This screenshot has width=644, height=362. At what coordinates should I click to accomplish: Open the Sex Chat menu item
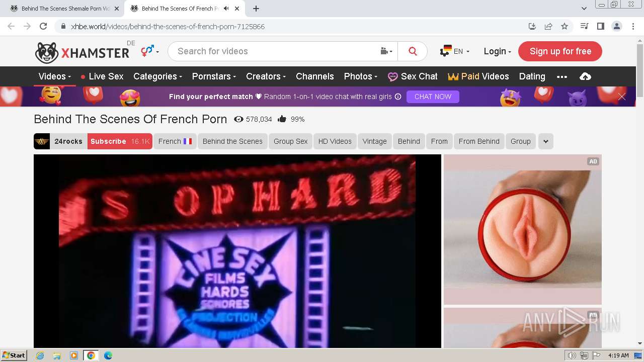tap(413, 76)
